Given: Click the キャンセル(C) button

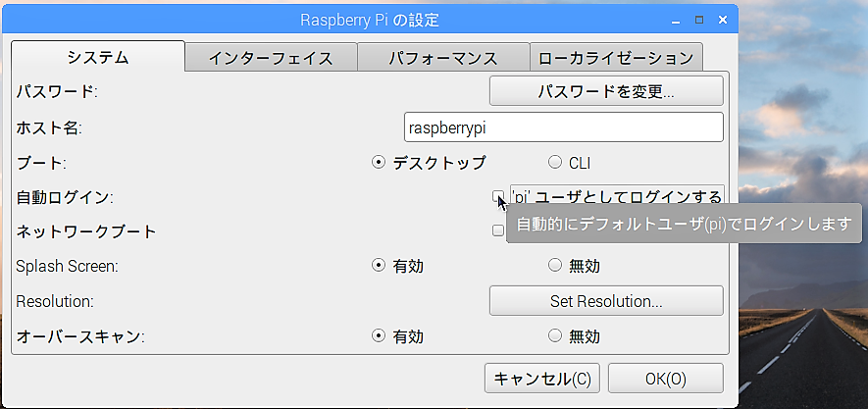Looking at the screenshot, I should (542, 379).
